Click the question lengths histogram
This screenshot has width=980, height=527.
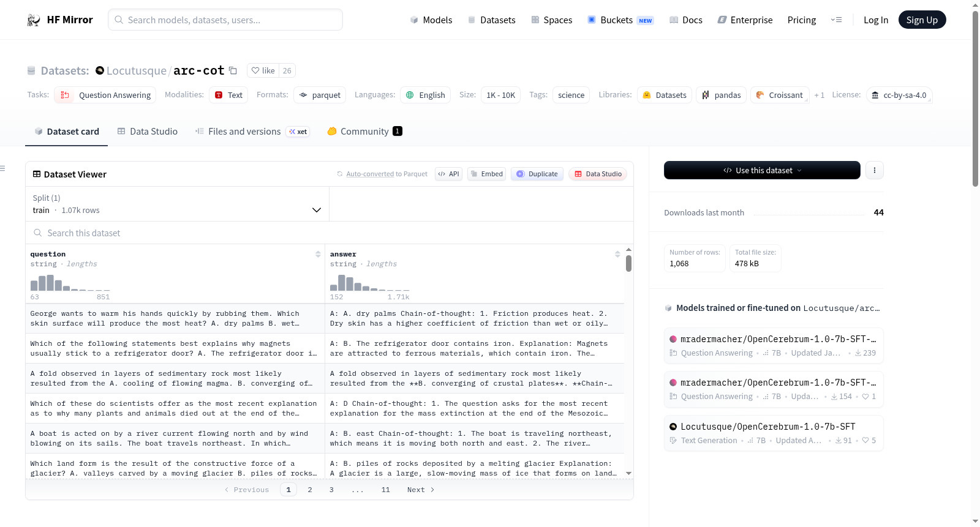70,283
